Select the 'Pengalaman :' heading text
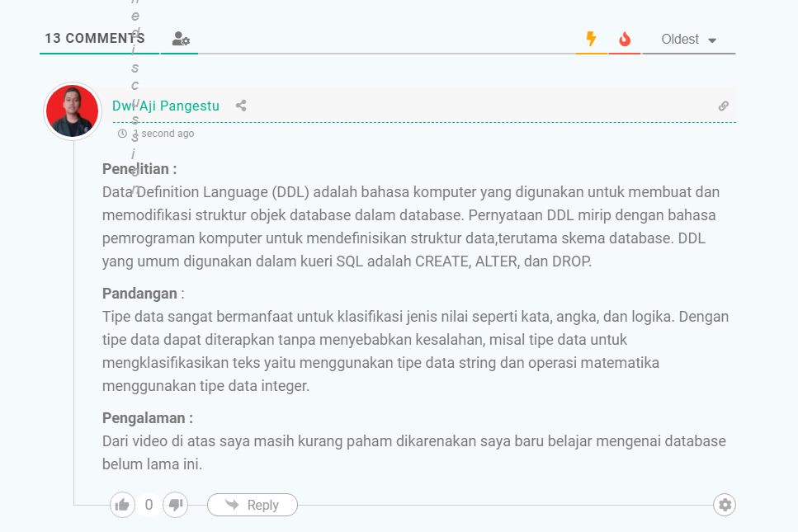The height and width of the screenshot is (532, 798). click(148, 418)
